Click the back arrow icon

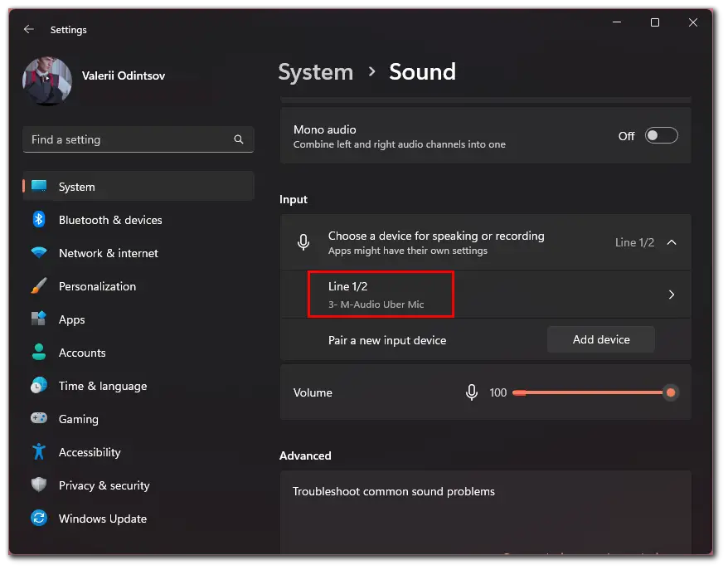point(29,29)
